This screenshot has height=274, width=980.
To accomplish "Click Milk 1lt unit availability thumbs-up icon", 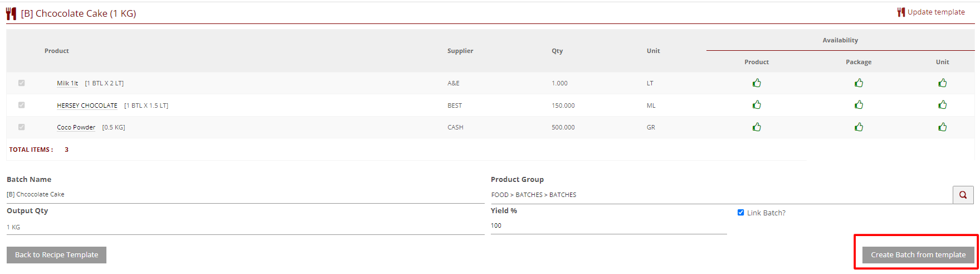I will pyautogui.click(x=942, y=83).
